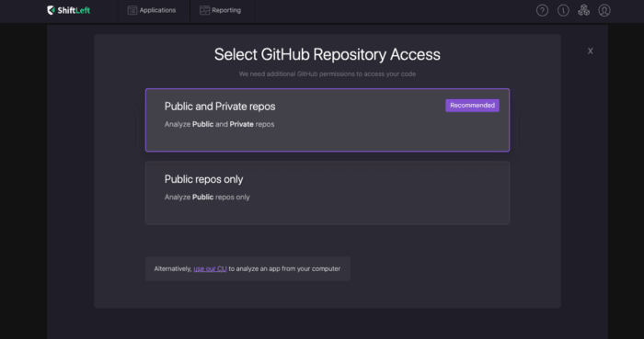Click the info icon in header
Screen dimensions: 644x339
coord(563,10)
